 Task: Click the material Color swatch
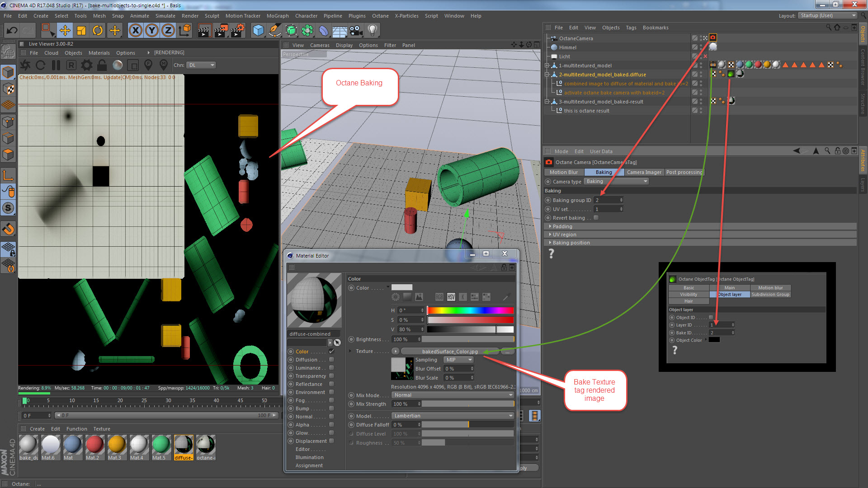click(402, 287)
